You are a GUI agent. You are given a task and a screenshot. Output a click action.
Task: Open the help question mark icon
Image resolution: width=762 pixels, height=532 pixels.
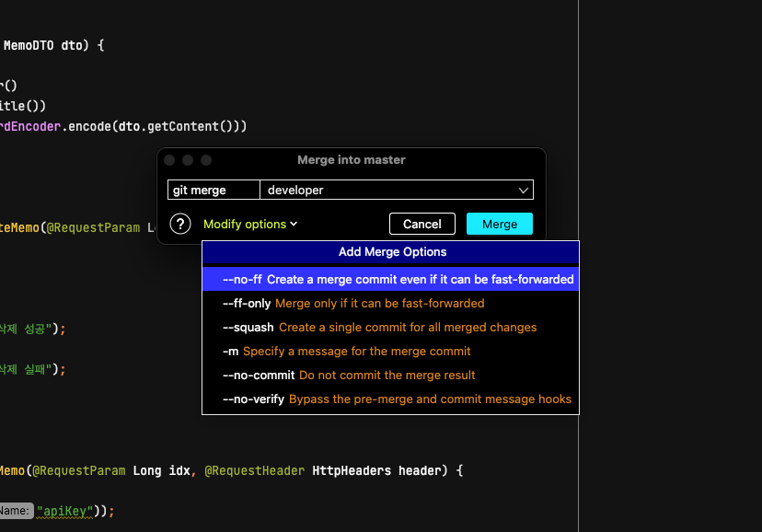[x=180, y=224]
